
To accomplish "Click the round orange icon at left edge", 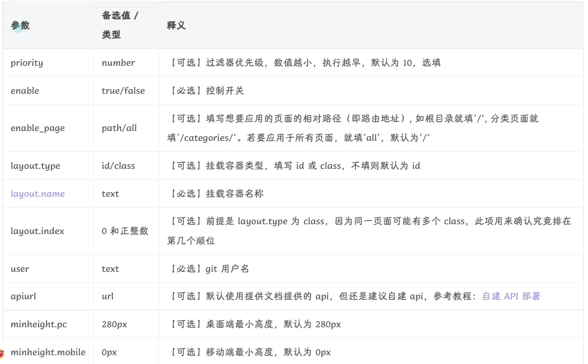I will 2,354.
